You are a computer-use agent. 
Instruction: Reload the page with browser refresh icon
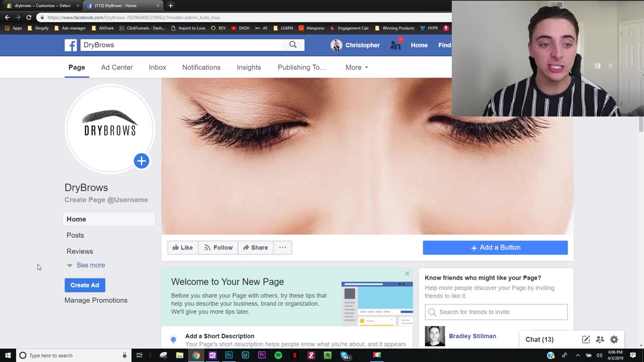[x=29, y=17]
